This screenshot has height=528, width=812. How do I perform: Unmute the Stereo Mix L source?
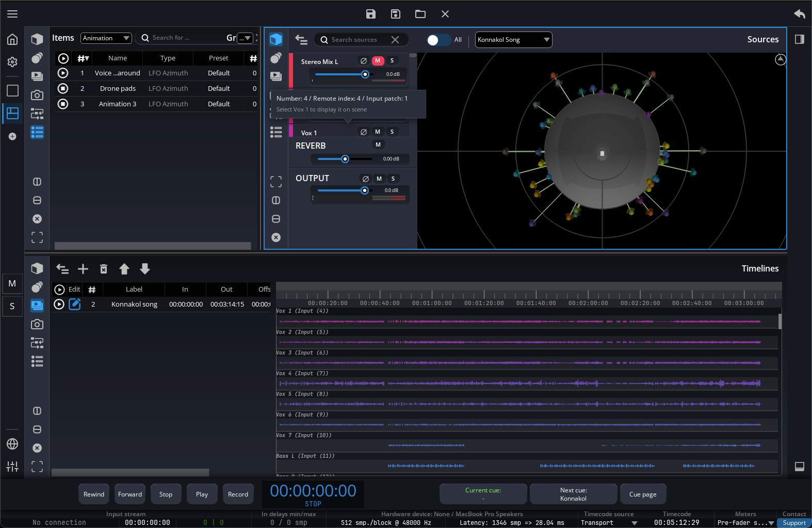[x=378, y=61]
